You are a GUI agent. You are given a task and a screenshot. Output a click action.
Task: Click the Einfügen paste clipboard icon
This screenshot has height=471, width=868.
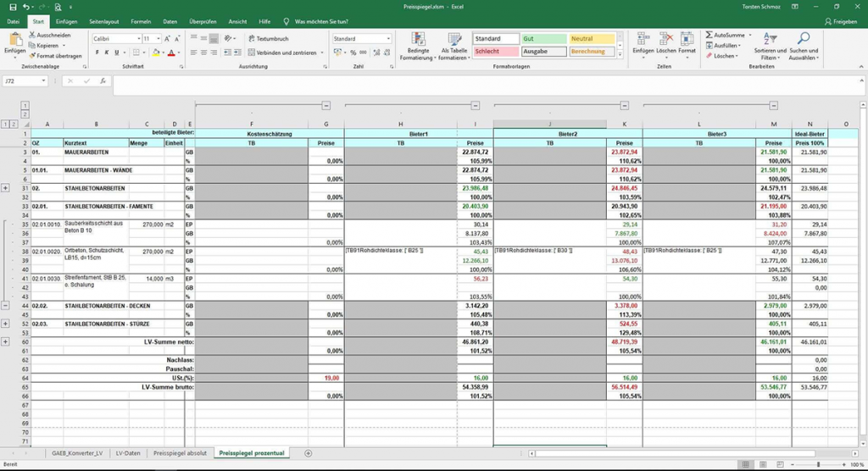click(x=15, y=41)
